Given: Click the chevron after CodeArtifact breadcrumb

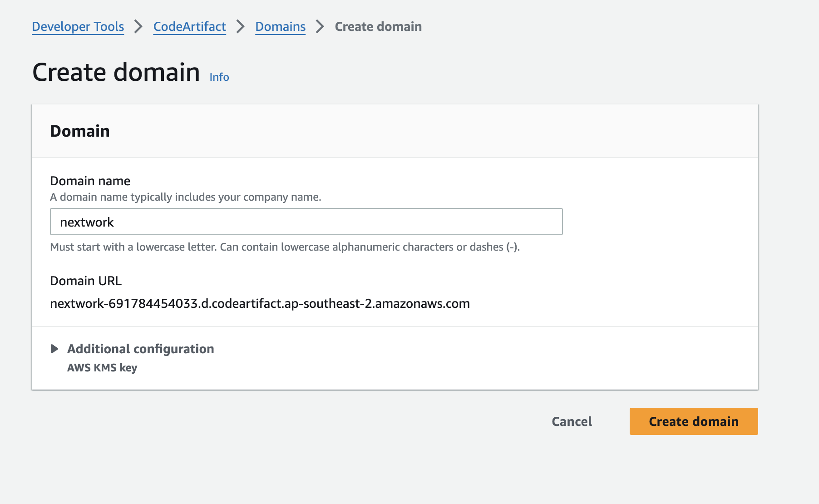Looking at the screenshot, I should tap(241, 27).
